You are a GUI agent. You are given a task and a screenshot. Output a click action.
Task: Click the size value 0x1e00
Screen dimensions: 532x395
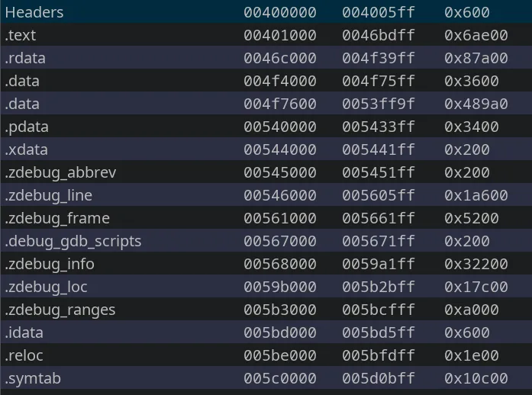pos(472,355)
